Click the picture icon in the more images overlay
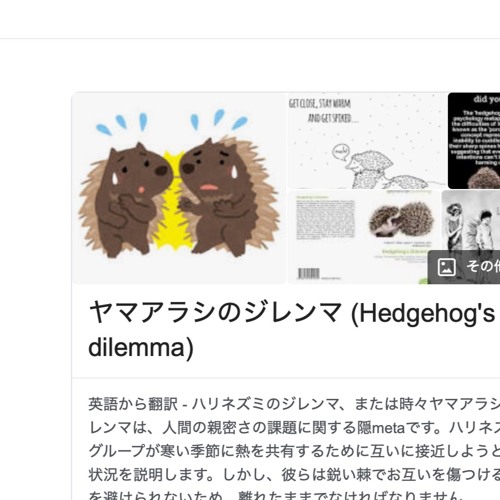 pos(446,267)
